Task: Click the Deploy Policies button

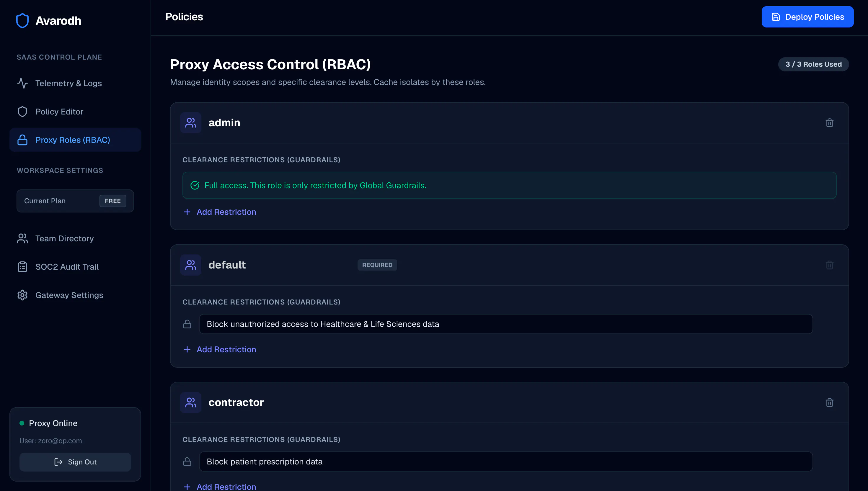Action: pos(807,17)
